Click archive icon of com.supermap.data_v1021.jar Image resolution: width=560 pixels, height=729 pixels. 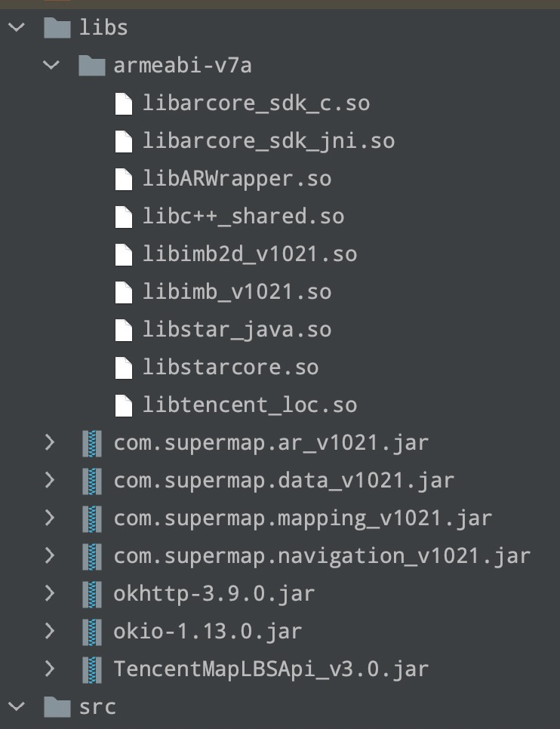point(92,481)
